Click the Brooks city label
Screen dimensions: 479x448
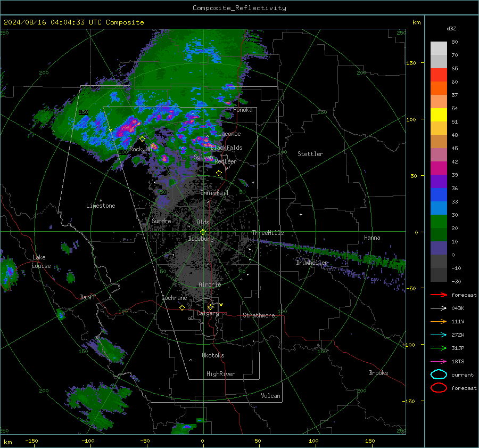(x=378, y=373)
